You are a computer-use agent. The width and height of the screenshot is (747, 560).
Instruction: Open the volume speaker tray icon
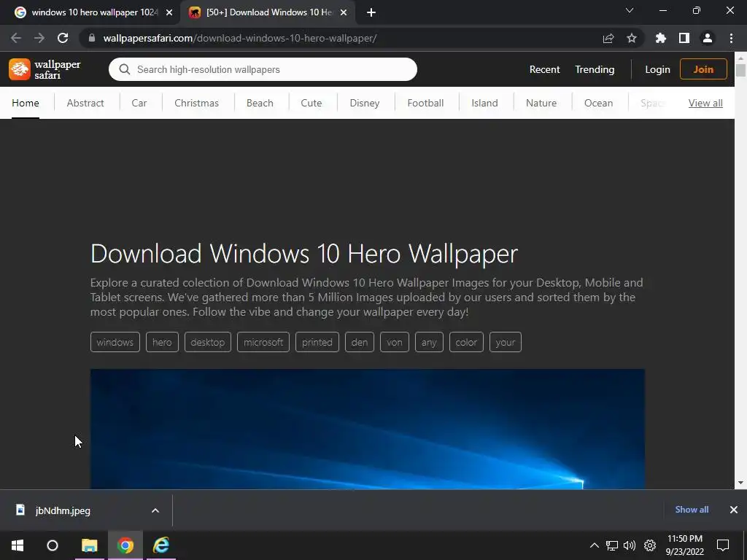click(630, 545)
